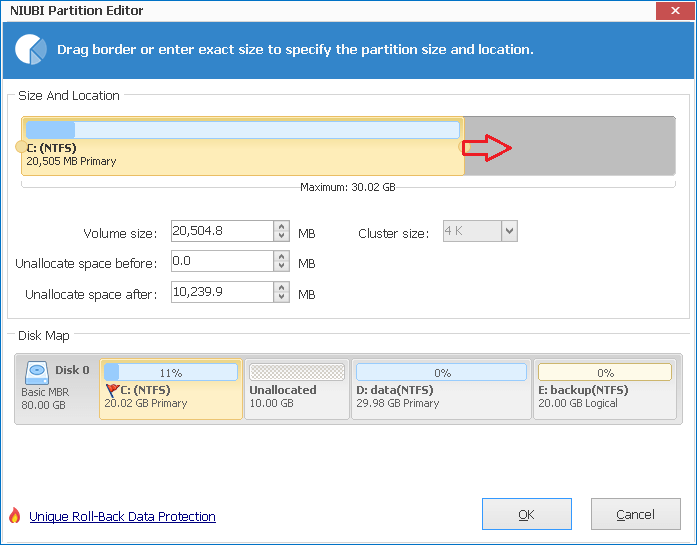Click the 'Maximum: 30.02 GB' label
Image resolution: width=697 pixels, height=545 pixels.
[348, 187]
